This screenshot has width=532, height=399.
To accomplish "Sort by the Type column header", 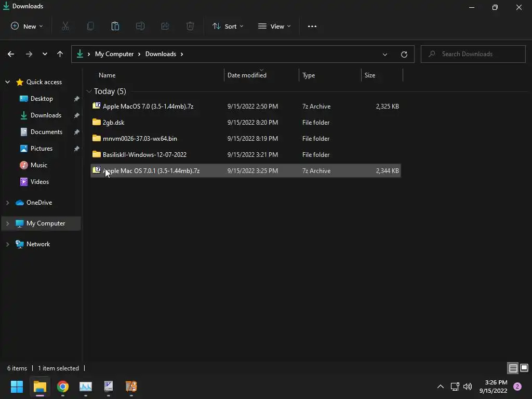I will coord(309,75).
